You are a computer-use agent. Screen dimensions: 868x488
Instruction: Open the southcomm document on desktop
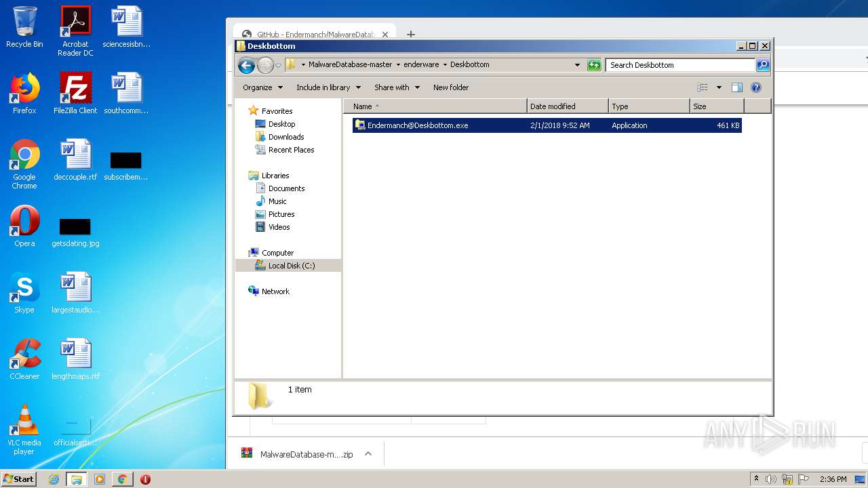[126, 94]
